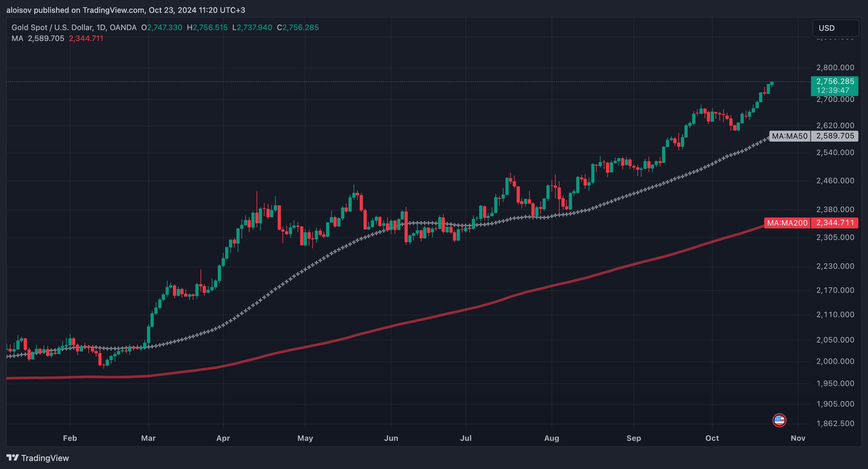Click the Jul label on time axis
Image resolution: width=868 pixels, height=469 pixels.
tap(466, 438)
